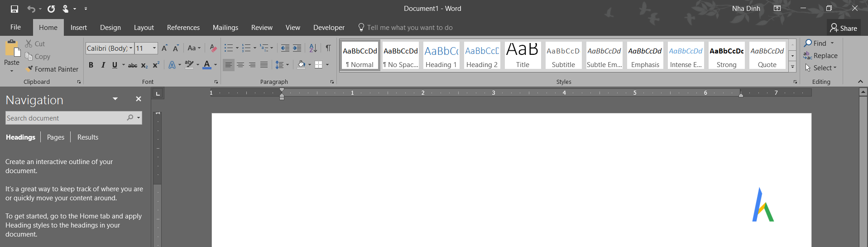Decrease font size with Shrink Font icon

click(x=176, y=48)
